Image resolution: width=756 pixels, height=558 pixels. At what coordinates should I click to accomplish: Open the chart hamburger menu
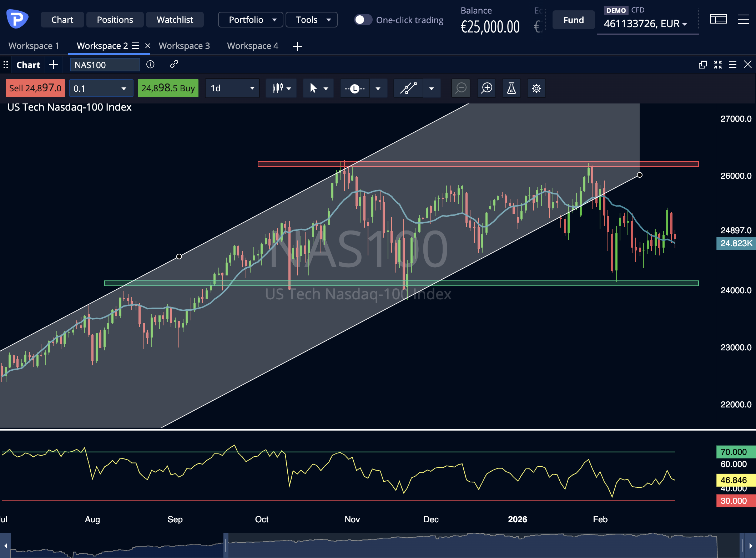tap(733, 65)
